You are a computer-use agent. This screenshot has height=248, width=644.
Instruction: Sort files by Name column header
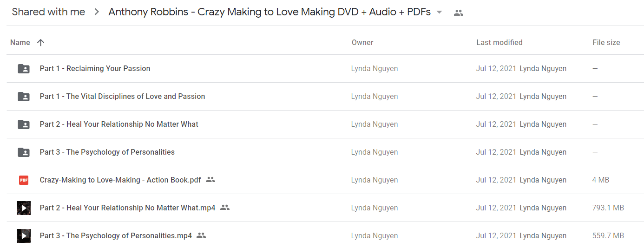20,42
